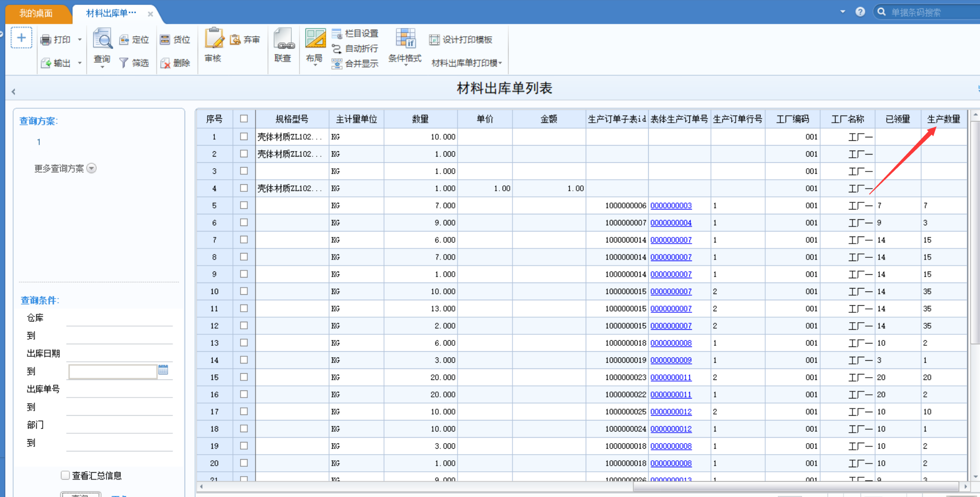Check the row 1 checkbox

pyautogui.click(x=244, y=136)
